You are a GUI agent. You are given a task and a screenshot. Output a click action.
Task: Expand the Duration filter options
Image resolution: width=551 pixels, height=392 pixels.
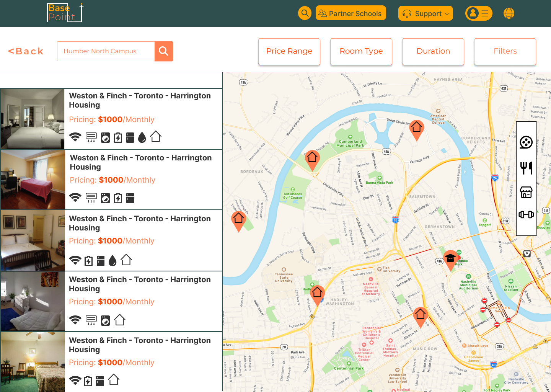point(433,51)
